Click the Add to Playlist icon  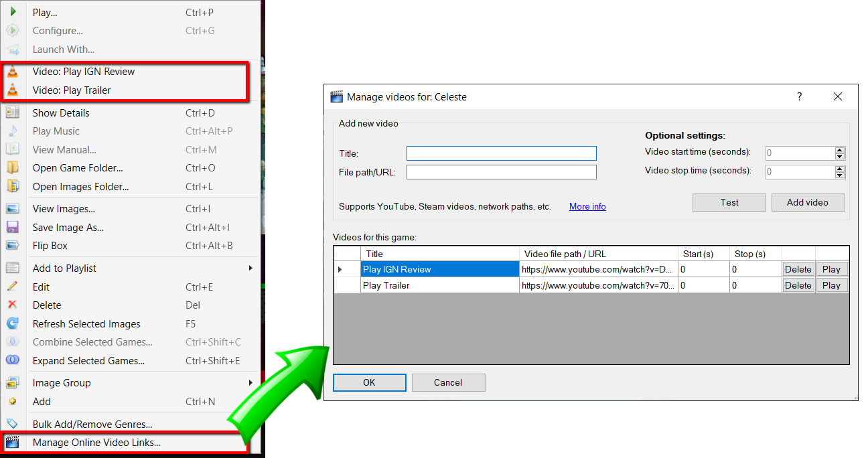pos(13,269)
